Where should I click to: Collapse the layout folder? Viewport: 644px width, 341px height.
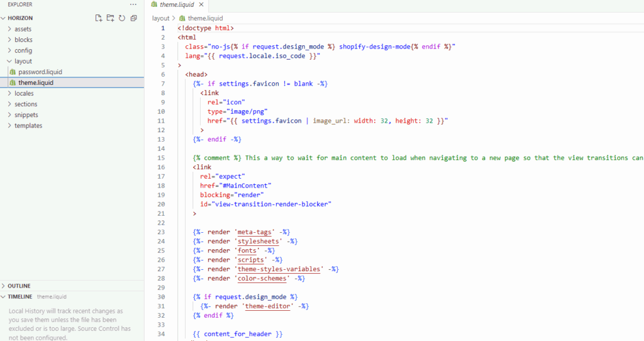click(x=23, y=62)
